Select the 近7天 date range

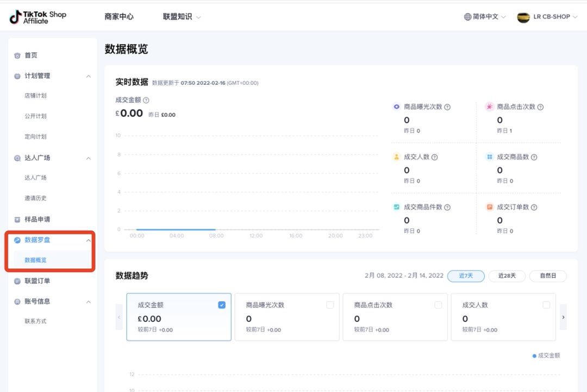point(466,276)
